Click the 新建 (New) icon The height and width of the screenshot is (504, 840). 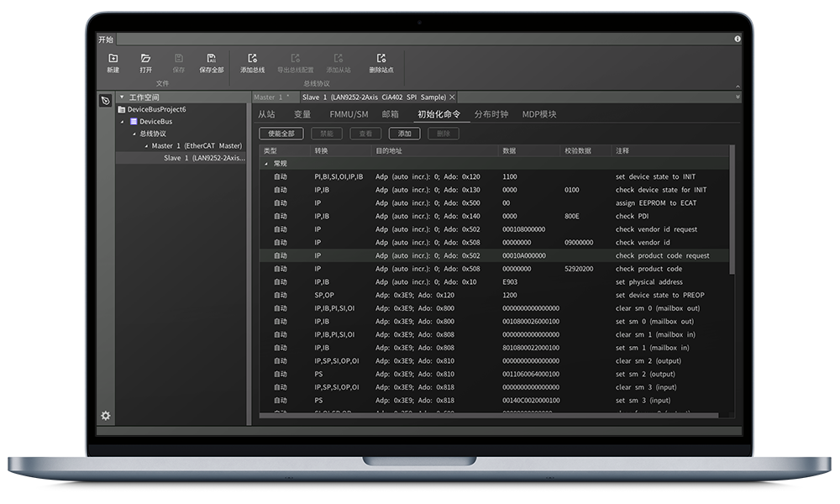pos(113,59)
